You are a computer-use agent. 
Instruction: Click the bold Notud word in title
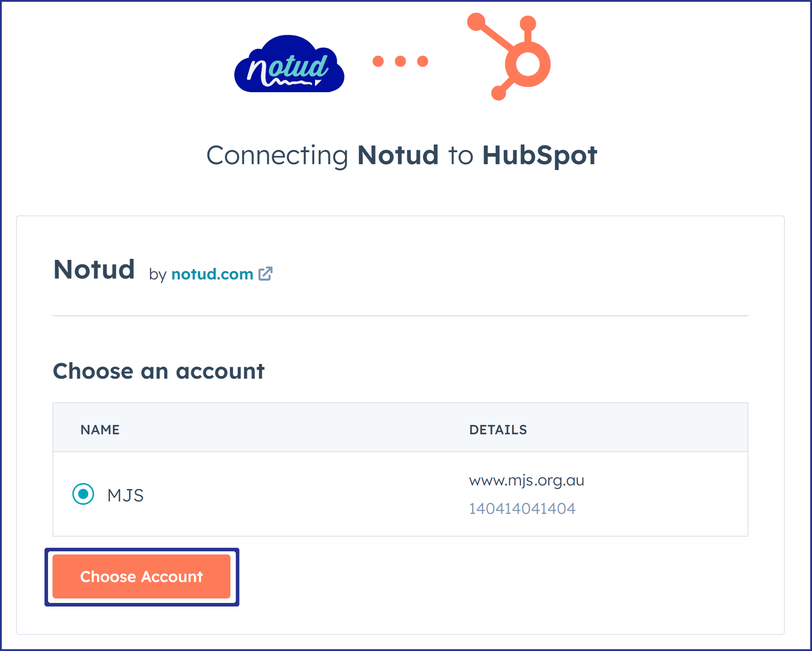pyautogui.click(x=398, y=155)
